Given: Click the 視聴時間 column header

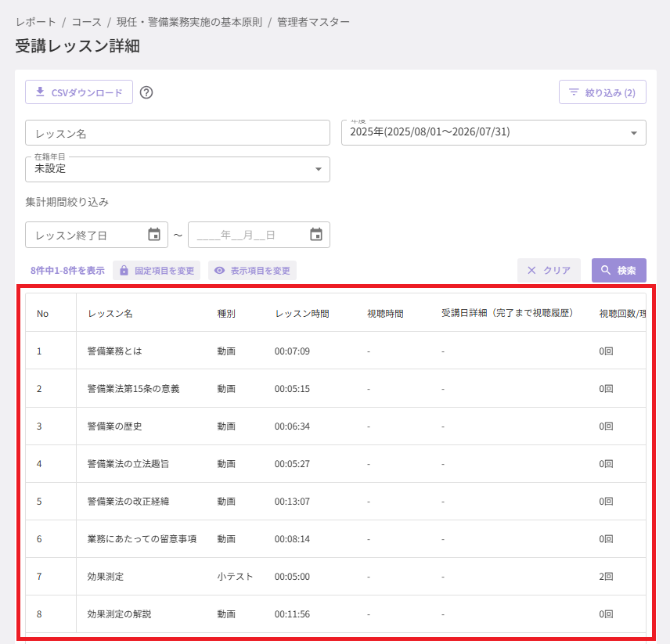Looking at the screenshot, I should [385, 314].
